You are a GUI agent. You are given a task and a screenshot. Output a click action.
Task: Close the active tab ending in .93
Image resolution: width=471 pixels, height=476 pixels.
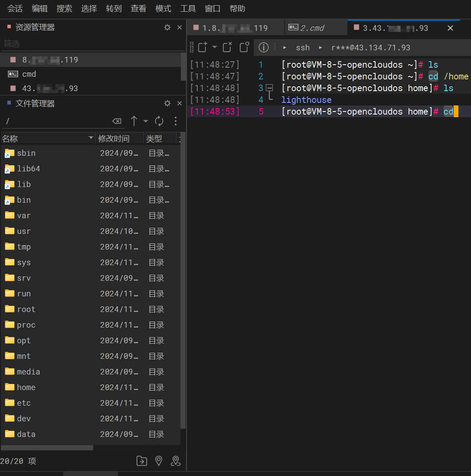pyautogui.click(x=450, y=28)
